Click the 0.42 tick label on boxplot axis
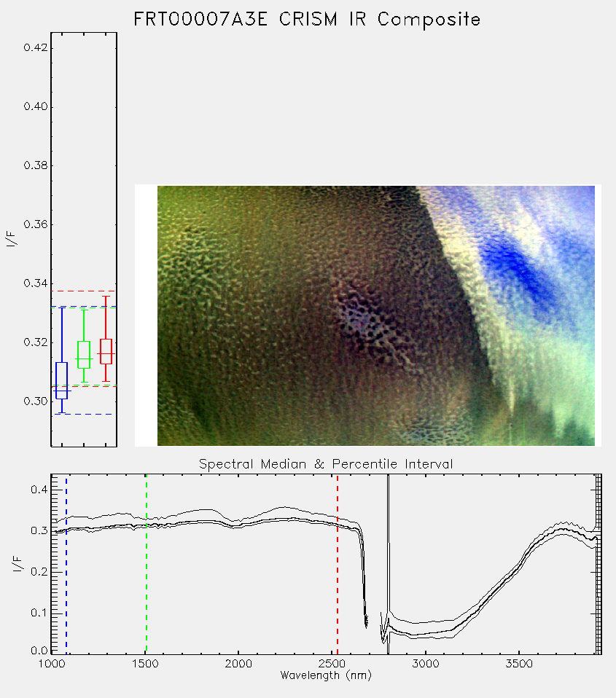This screenshot has width=616, height=698. pos(36,47)
